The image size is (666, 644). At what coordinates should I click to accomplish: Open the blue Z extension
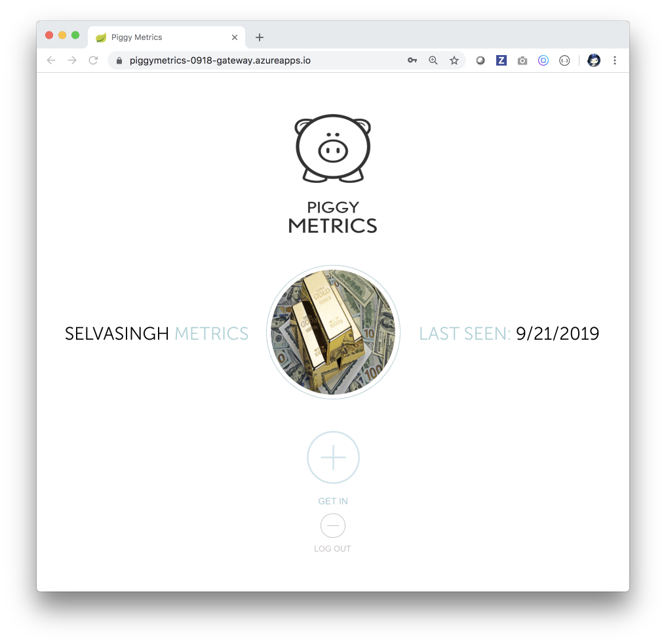[x=501, y=60]
